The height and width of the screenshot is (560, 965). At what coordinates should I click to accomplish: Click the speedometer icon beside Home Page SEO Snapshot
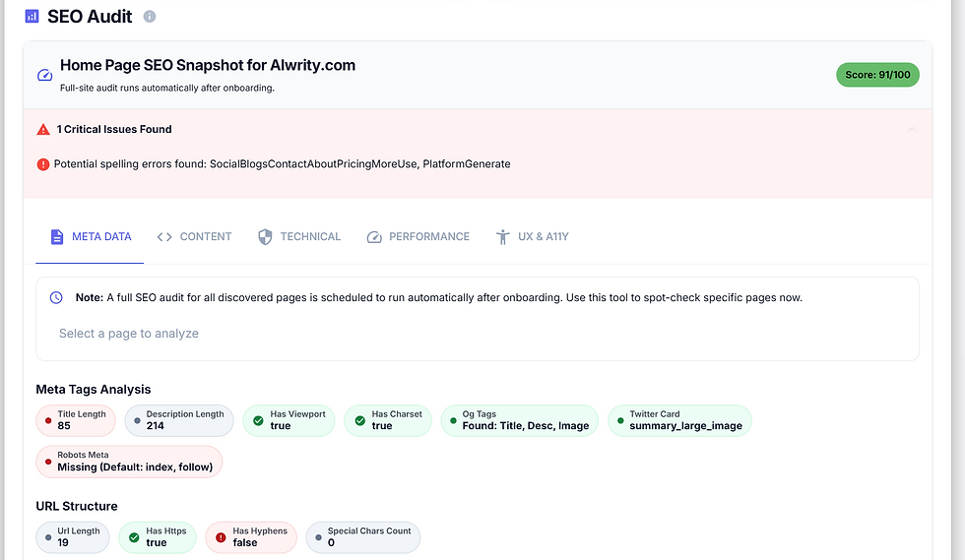(44, 75)
